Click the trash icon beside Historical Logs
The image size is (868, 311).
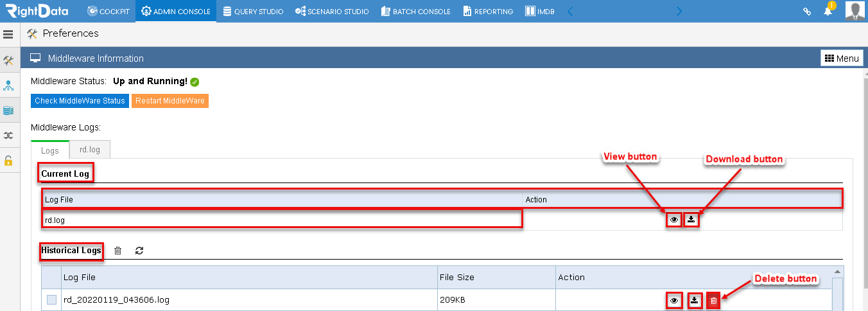[117, 251]
